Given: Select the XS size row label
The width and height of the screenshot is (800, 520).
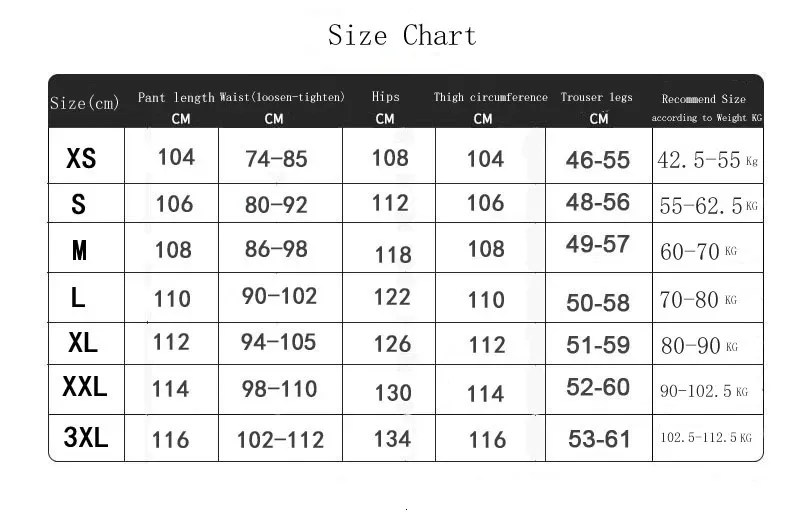Looking at the screenshot, I should tap(81, 158).
